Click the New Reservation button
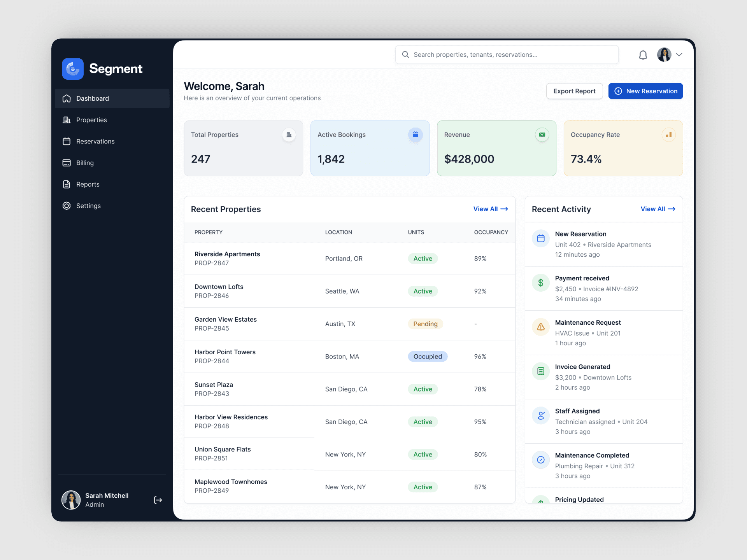This screenshot has width=747, height=560. pyautogui.click(x=645, y=91)
